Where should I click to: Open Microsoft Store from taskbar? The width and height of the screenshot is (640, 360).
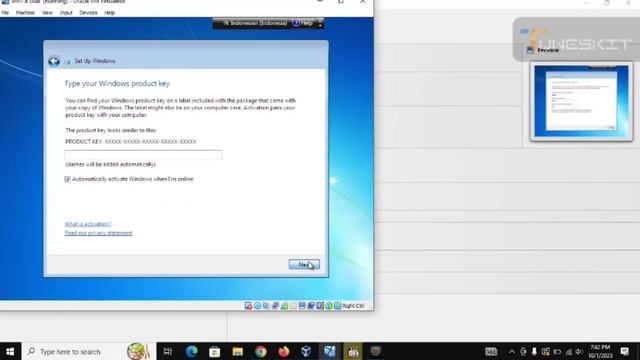coord(215,351)
